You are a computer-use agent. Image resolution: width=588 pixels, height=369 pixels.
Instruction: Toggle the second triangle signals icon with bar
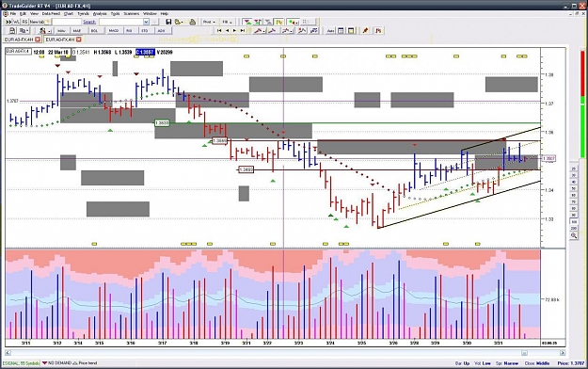[x=258, y=22]
